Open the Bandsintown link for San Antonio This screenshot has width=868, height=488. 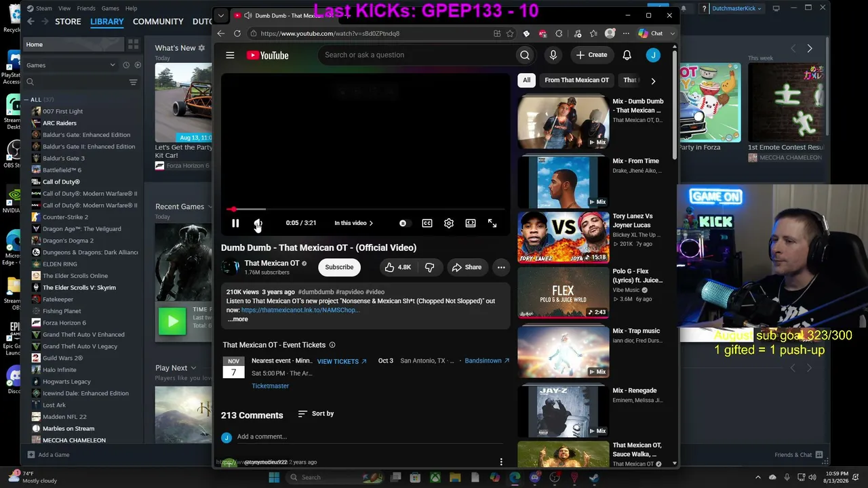point(487,361)
